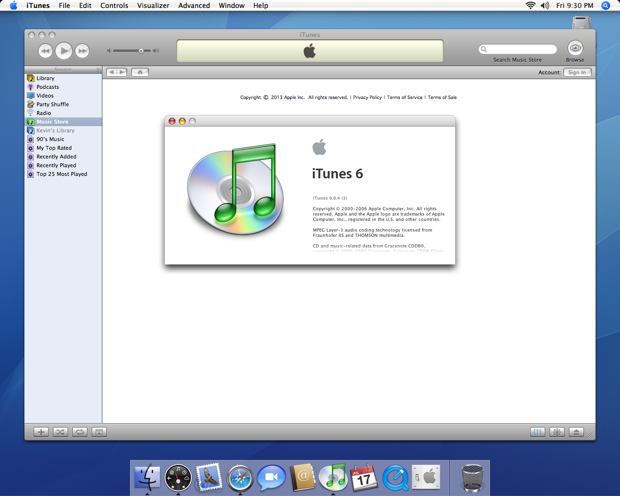The width and height of the screenshot is (620, 496).
Task: Toggle the shuffle button
Action: tap(60, 432)
